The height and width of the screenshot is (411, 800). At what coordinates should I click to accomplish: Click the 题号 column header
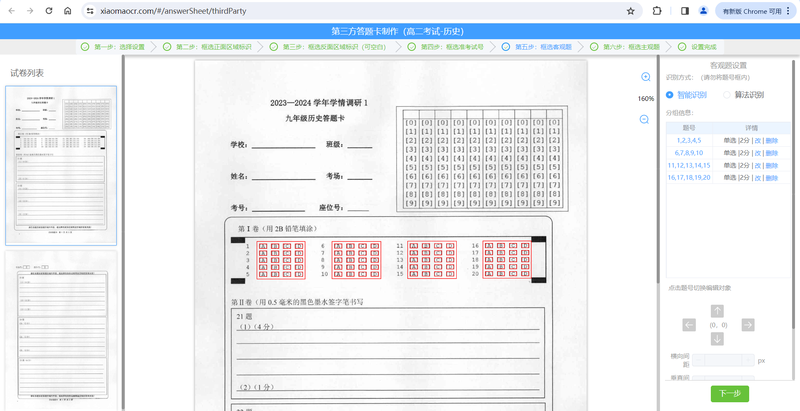coord(689,128)
